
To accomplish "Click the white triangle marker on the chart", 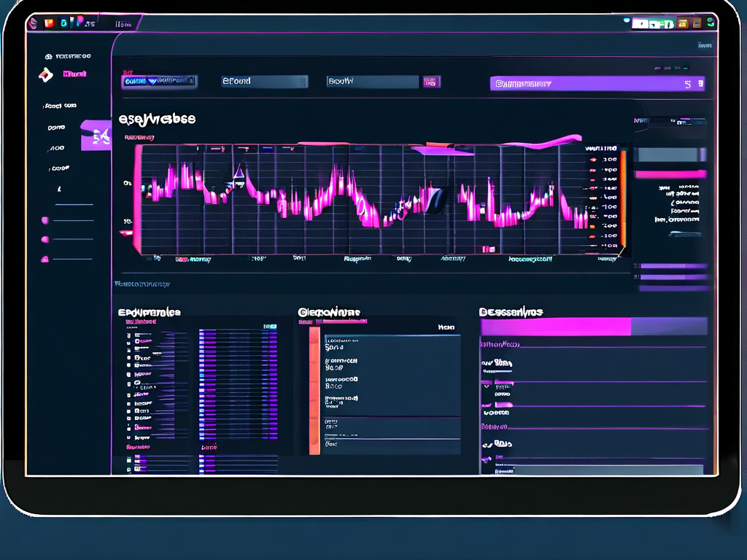I will [238, 172].
